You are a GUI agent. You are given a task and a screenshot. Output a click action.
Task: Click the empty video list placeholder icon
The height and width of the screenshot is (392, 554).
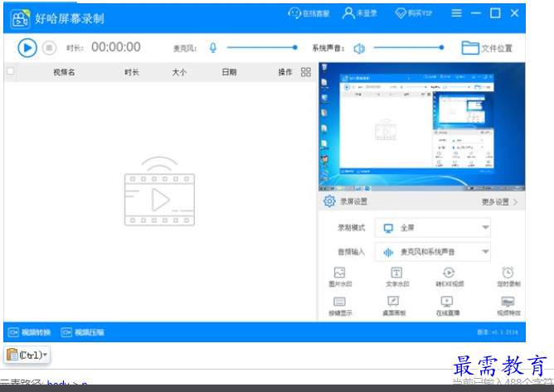point(159,191)
